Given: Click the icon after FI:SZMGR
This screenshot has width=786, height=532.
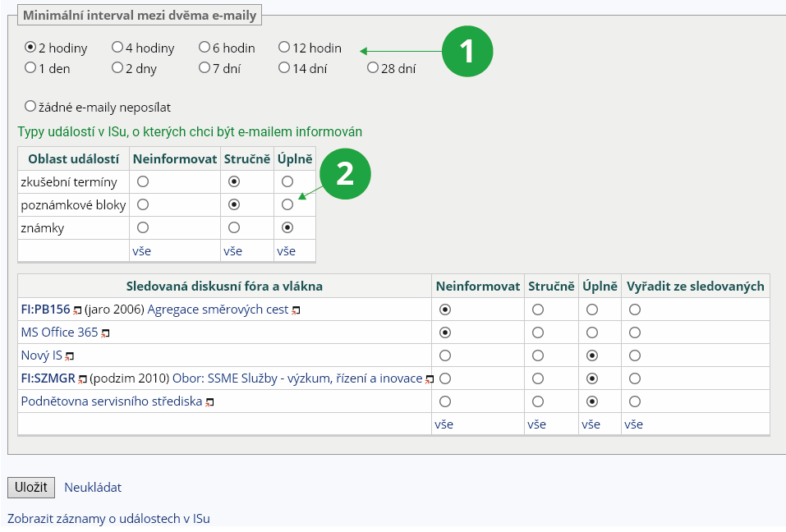Looking at the screenshot, I should coord(82,379).
